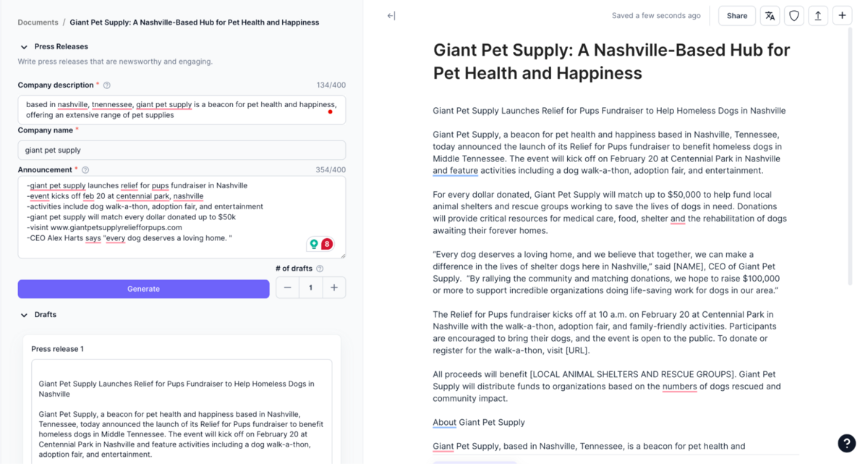Screen dimensions: 868x464
Task: Open the Share dialog
Action: [736, 15]
